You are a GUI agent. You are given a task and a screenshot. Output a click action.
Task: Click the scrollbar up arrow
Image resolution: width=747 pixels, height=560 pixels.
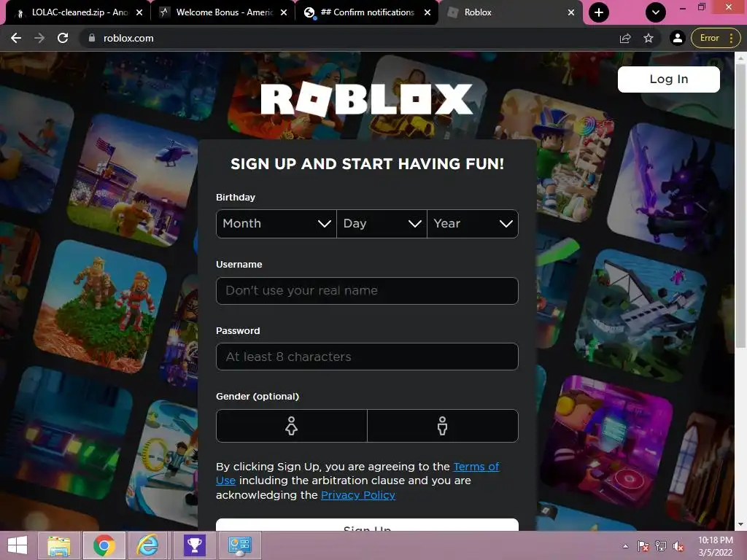click(x=740, y=58)
